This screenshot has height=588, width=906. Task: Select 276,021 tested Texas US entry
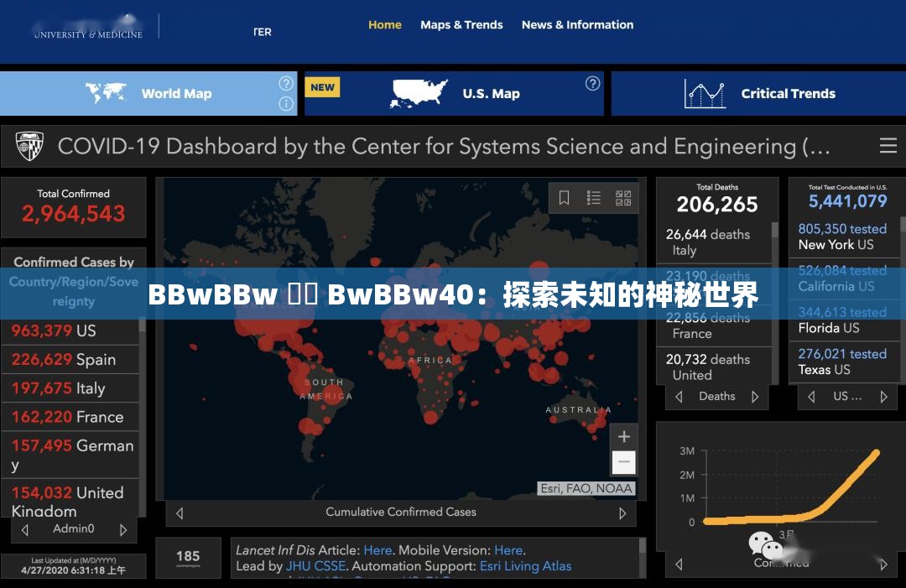point(845,362)
